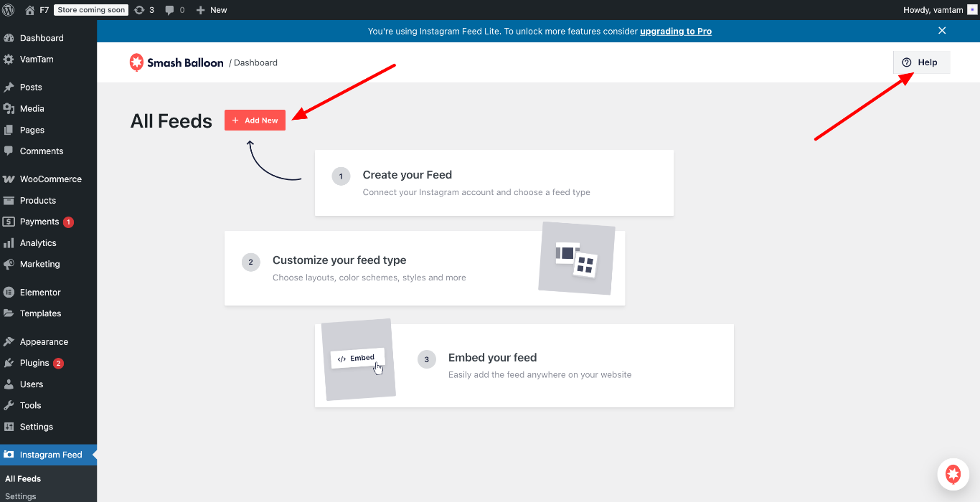This screenshot has width=980, height=502.
Task: Click the Payments dollar icon
Action: (x=9, y=222)
